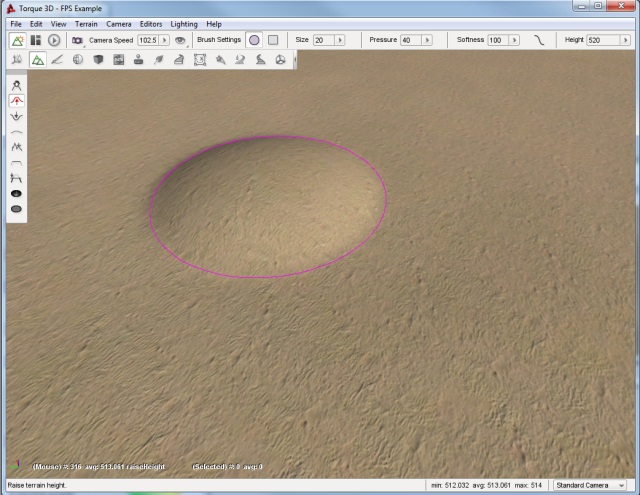This screenshot has width=640, height=495.
Task: Open the Softness curve editor icon
Action: (x=540, y=40)
